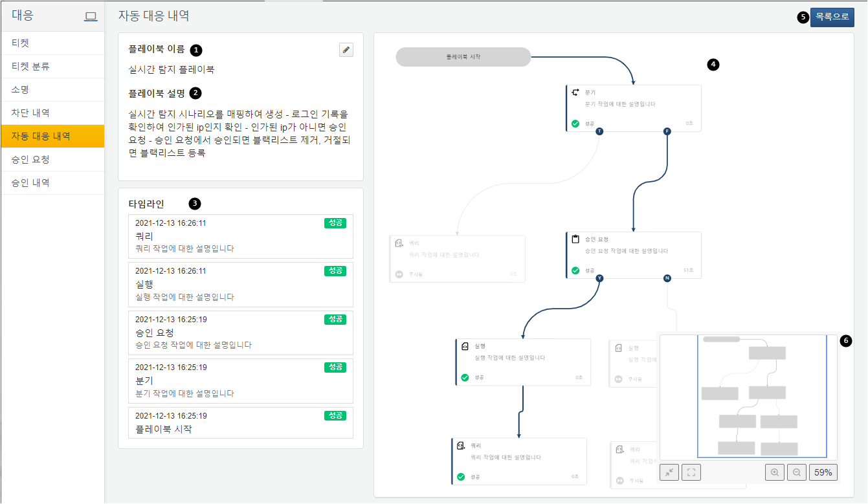Click the F output port of 분기 node
Image resolution: width=868 pixels, height=504 pixels.
click(x=667, y=131)
